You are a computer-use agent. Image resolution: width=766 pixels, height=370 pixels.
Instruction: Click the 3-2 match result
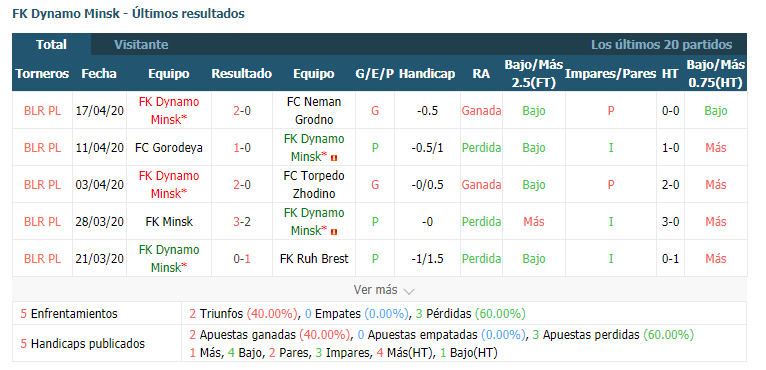click(242, 222)
